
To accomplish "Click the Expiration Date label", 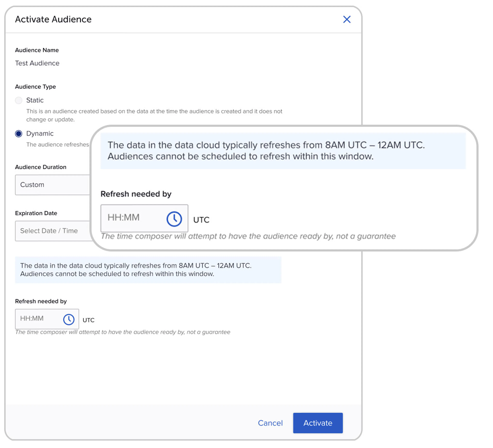I will [36, 213].
